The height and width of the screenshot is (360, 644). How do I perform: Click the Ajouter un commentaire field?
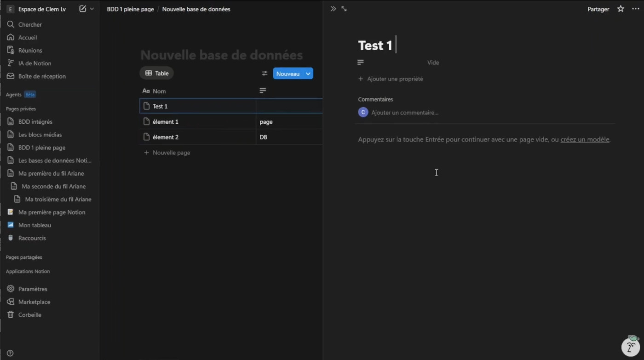click(405, 113)
